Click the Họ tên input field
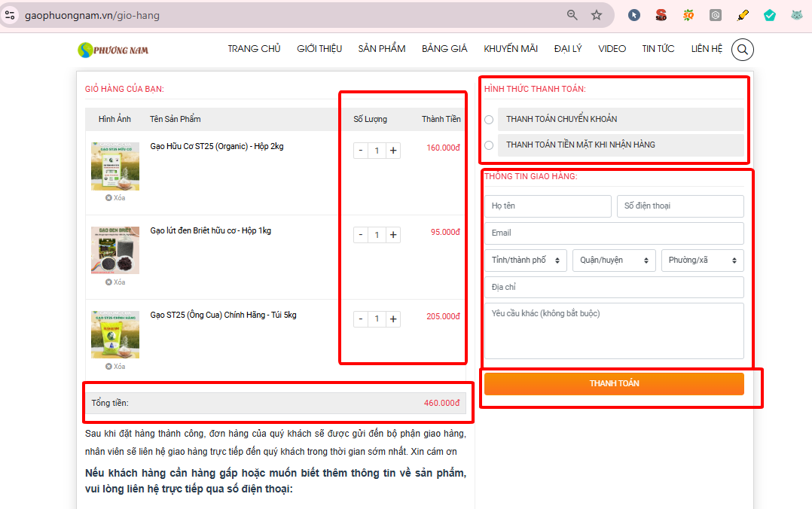This screenshot has width=812, height=509. pyautogui.click(x=548, y=206)
